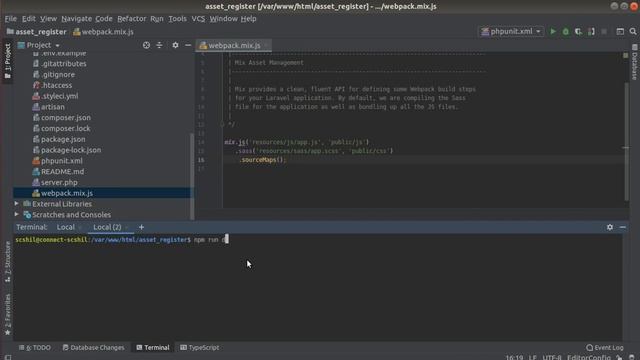The width and height of the screenshot is (640, 360).
Task: Open Terminal settings gear icon
Action: 610,227
